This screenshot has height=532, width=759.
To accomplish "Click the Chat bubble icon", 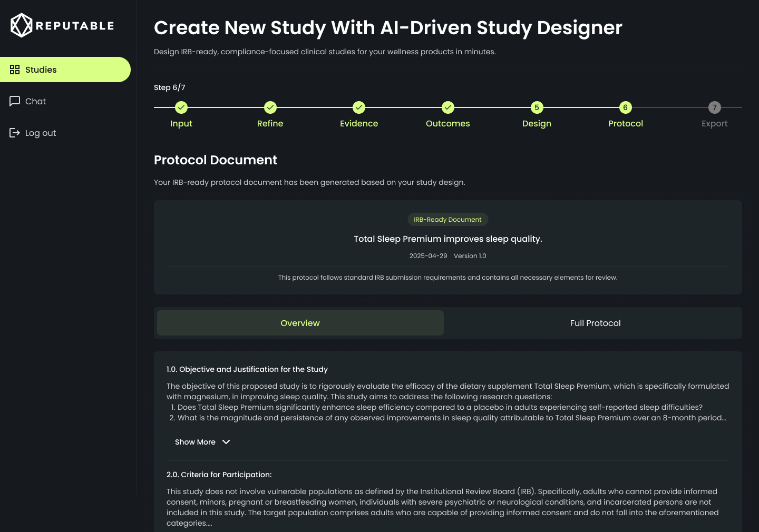I will pos(15,101).
